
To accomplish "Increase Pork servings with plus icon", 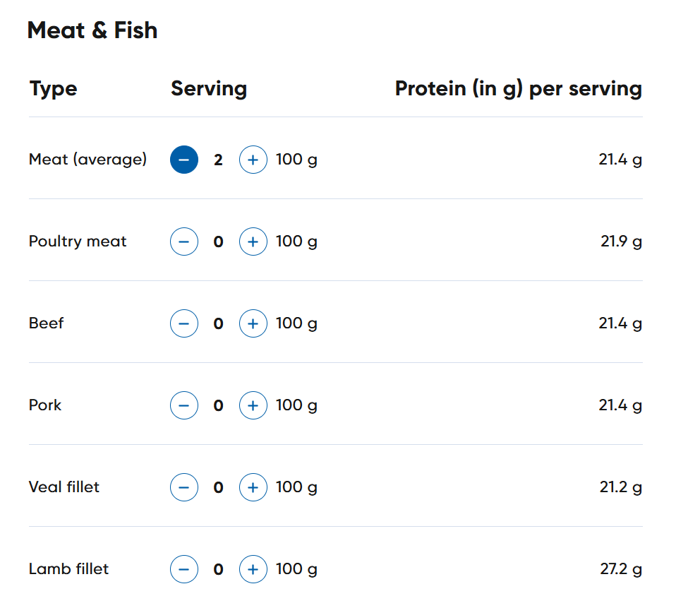I will point(253,405).
